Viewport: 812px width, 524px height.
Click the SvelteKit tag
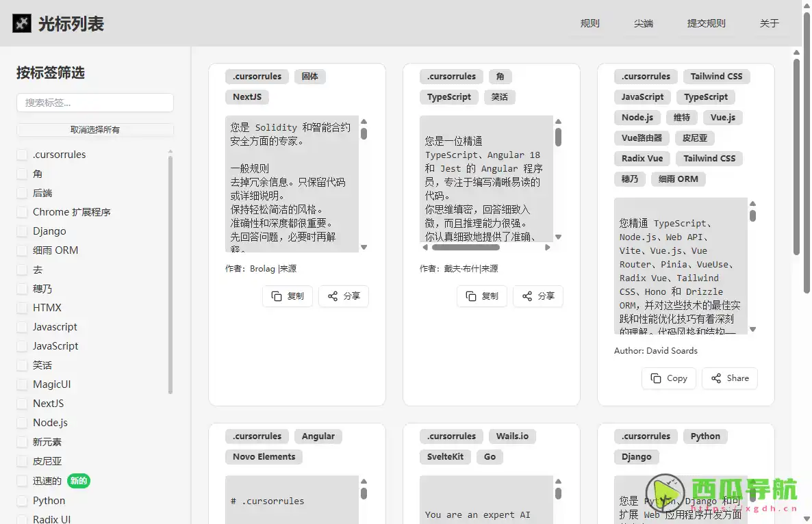click(x=445, y=457)
